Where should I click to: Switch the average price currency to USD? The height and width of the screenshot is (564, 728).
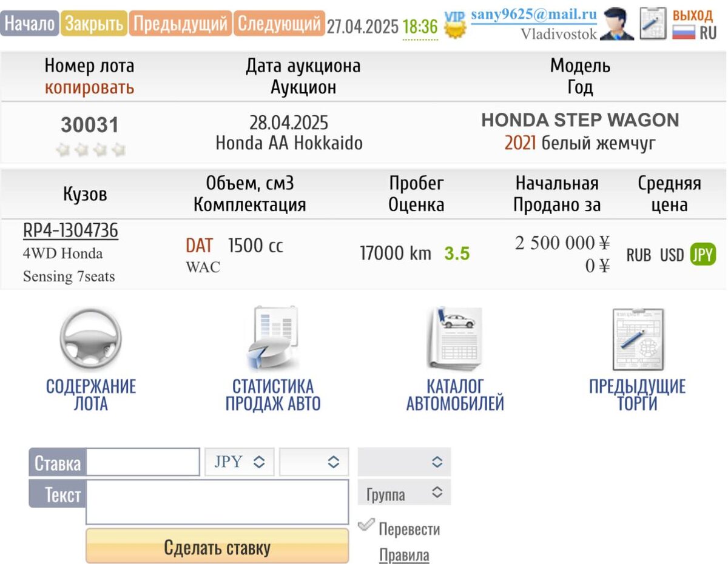[672, 255]
